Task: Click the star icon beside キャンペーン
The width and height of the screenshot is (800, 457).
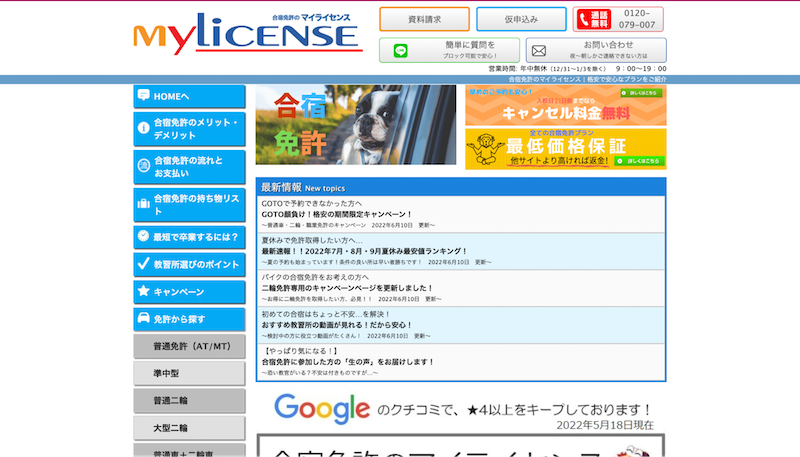Action: click(x=143, y=291)
